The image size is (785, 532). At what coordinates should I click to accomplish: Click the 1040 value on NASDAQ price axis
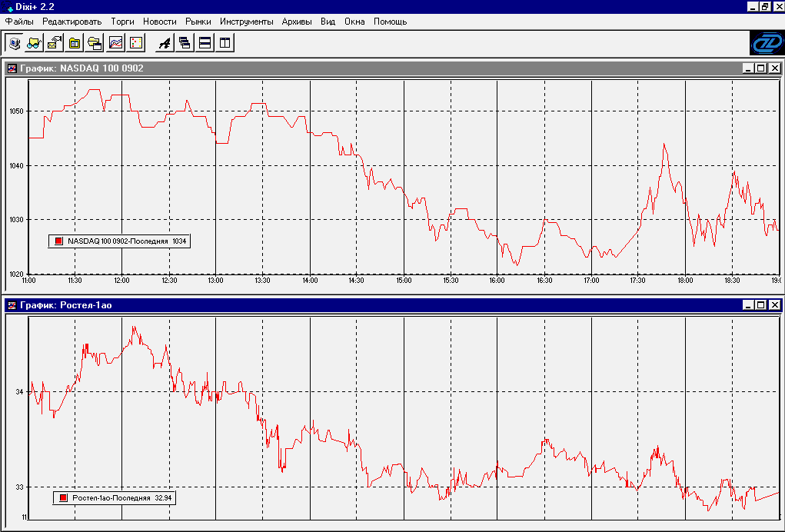(16, 165)
